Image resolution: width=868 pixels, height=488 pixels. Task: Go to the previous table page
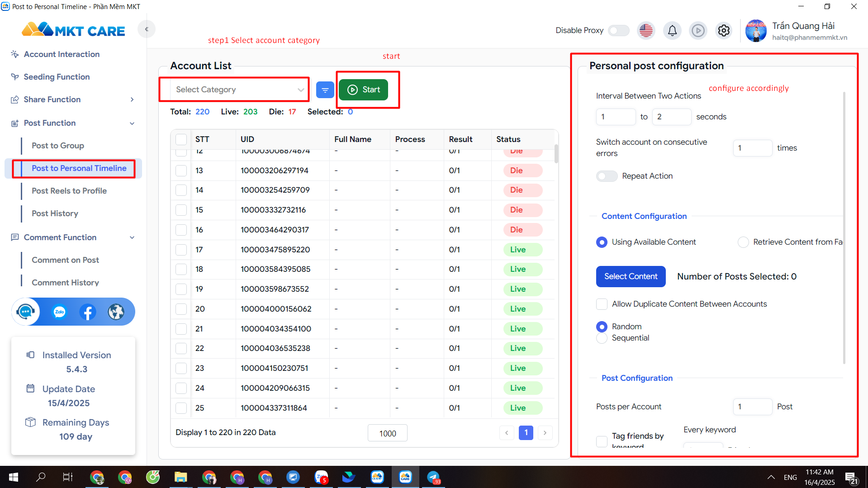[x=507, y=433]
